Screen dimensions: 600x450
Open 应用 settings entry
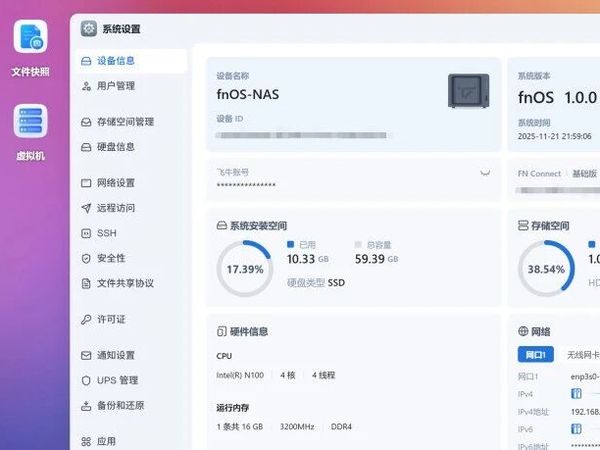pos(131,442)
